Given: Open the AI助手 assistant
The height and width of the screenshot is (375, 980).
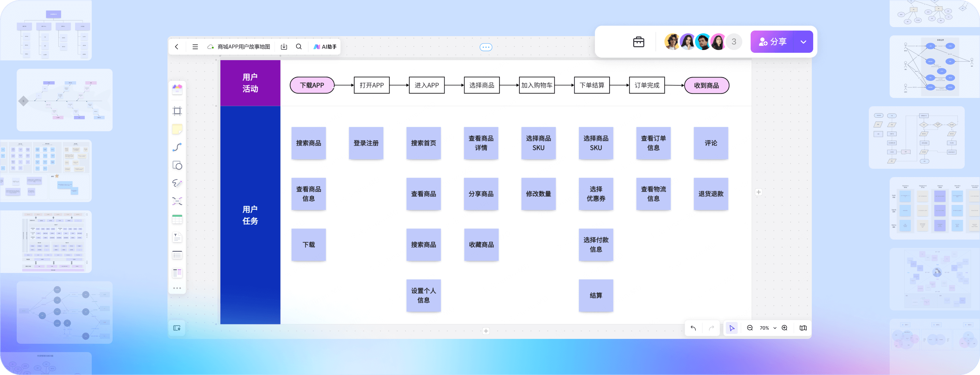Looking at the screenshot, I should pos(325,47).
